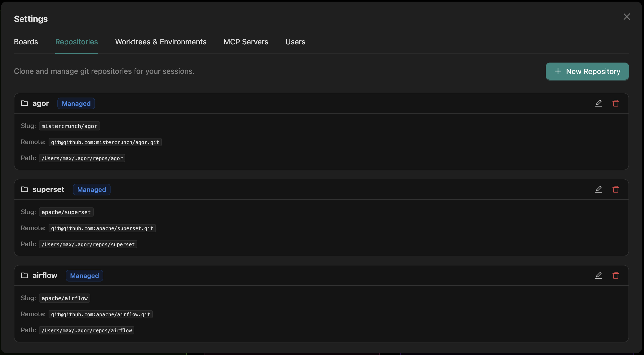Click the New Repository button
The width and height of the screenshot is (644, 355).
click(x=587, y=71)
